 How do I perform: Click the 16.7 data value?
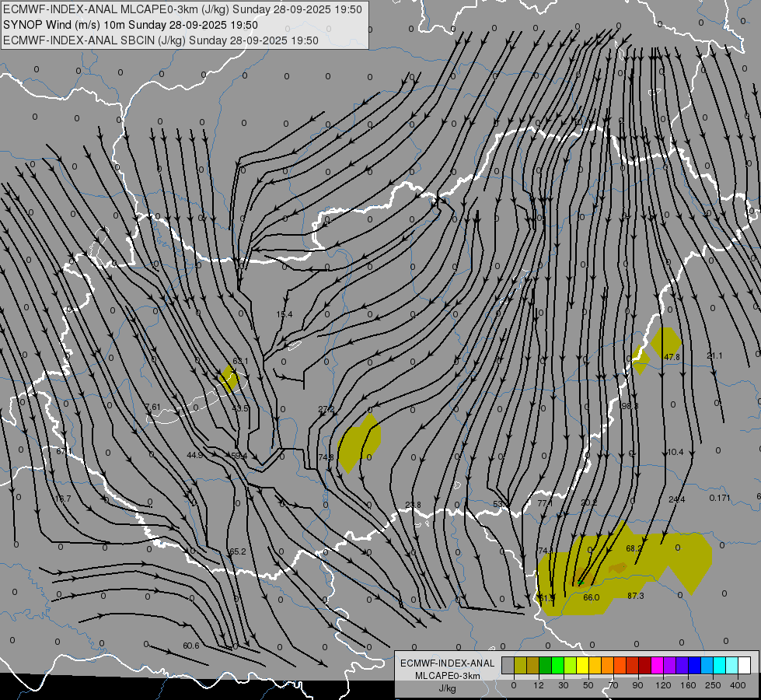[63, 499]
